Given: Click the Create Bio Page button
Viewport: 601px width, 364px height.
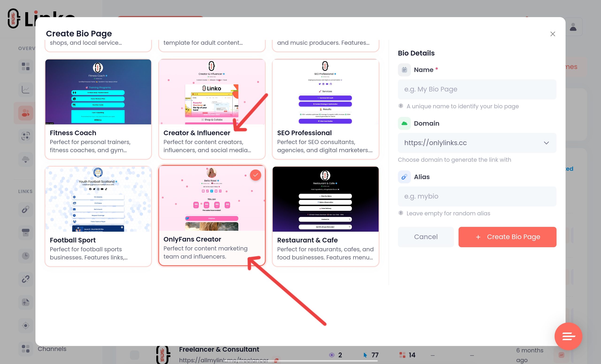Looking at the screenshot, I should 507,237.
